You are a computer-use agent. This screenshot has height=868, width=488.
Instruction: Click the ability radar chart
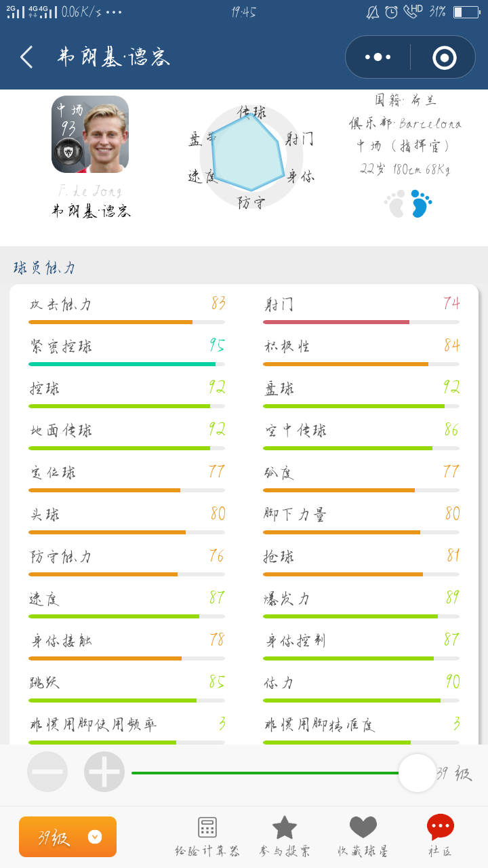pyautogui.click(x=251, y=157)
